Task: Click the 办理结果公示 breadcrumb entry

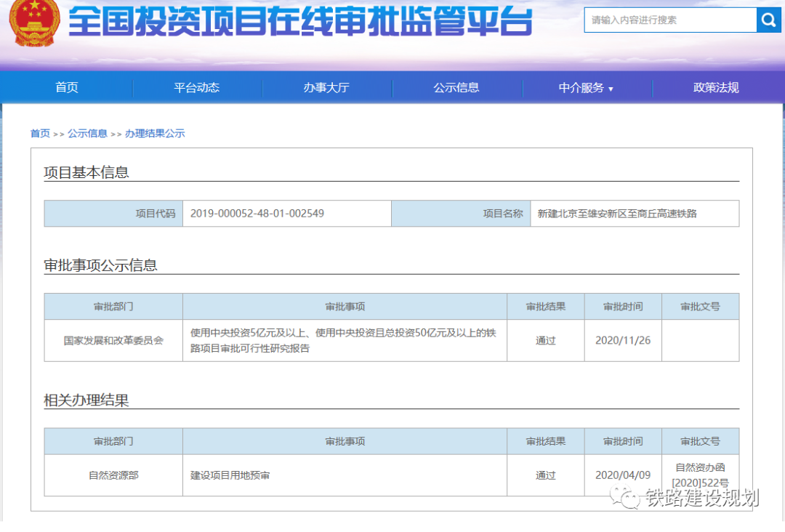Action: point(155,133)
